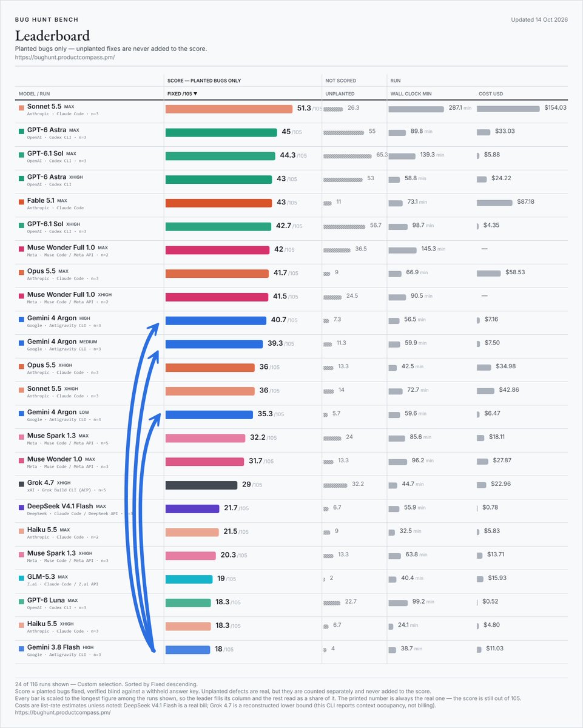Select the GPT-6 Luna model name
This screenshot has width=583, height=728.
[46, 601]
